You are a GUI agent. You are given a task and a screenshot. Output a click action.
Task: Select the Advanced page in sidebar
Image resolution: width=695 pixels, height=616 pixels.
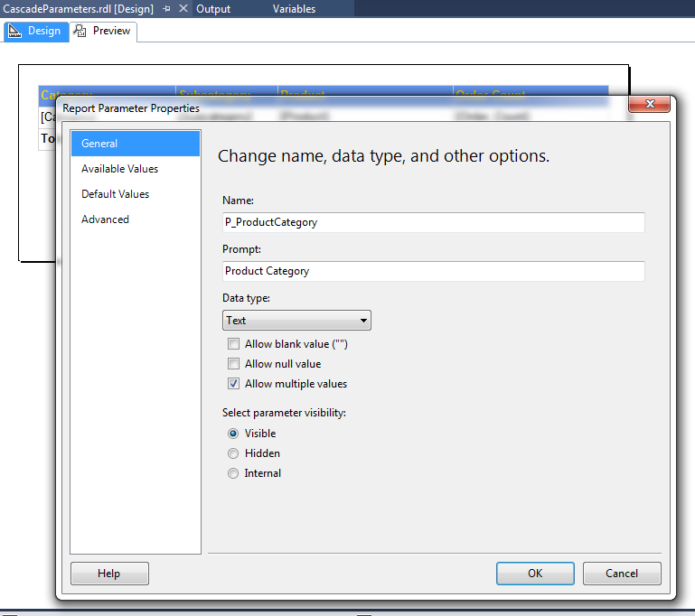(x=105, y=219)
